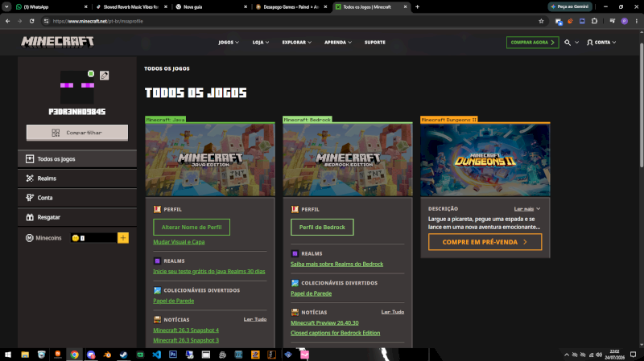644x361 pixels.
Task: Expand Dungeons description with Ler mais
Action: tap(527, 209)
